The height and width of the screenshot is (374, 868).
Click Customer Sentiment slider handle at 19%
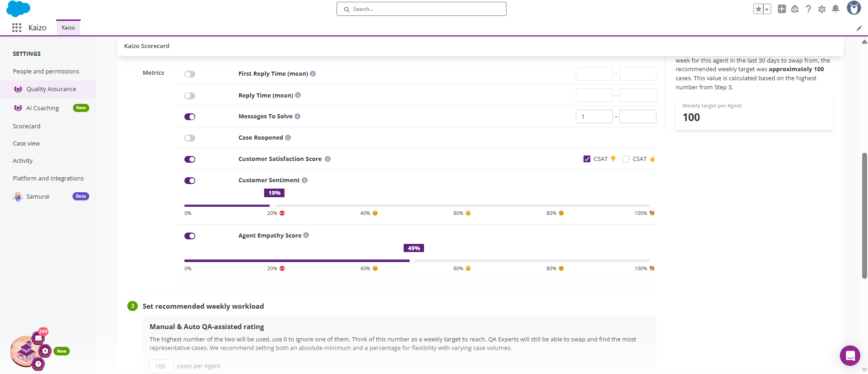(x=273, y=206)
